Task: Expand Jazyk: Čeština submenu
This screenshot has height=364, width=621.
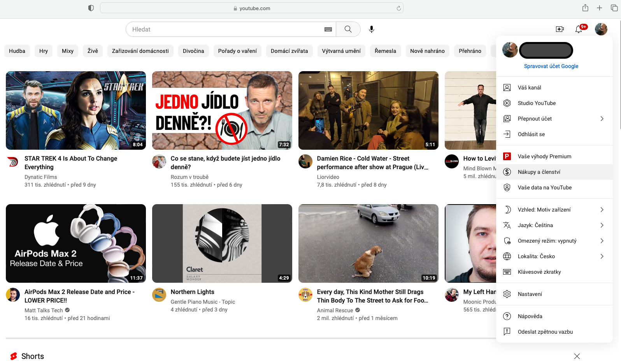Action: coord(554,225)
